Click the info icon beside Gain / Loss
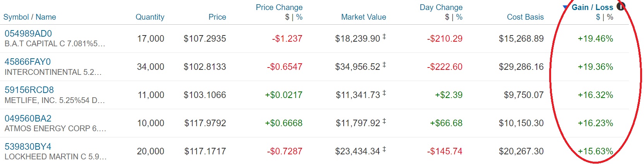Viewport: 644px width, 164px height. pyautogui.click(x=621, y=6)
